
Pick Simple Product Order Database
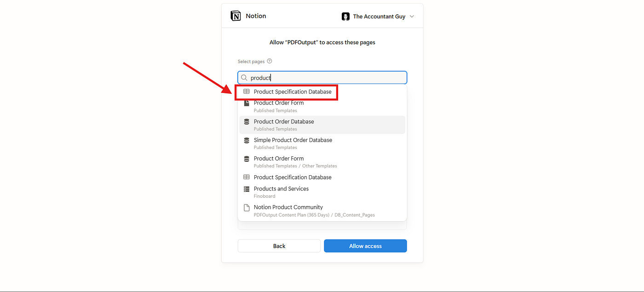coord(322,143)
